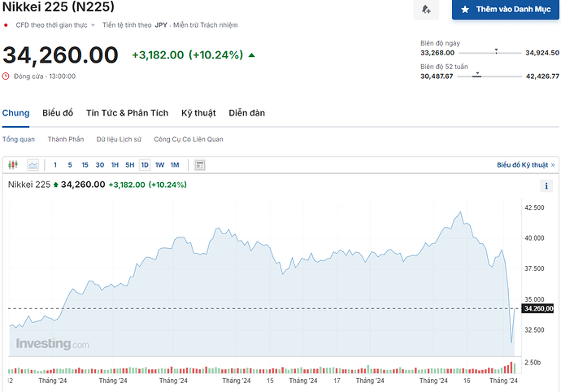This screenshot has height=392, width=561.
Task: Switch chart interval to 1W
Action: 159,165
